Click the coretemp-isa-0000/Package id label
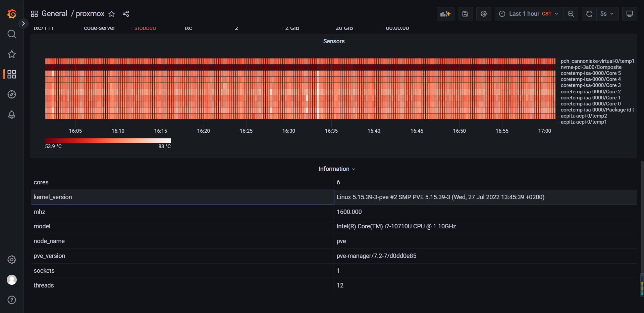The image size is (644, 313). 597,110
